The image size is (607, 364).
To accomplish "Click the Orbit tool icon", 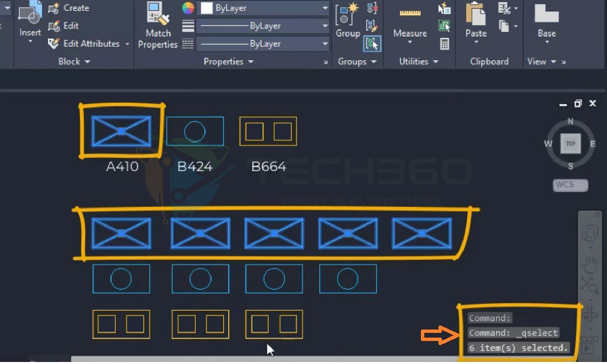I will tap(590, 314).
